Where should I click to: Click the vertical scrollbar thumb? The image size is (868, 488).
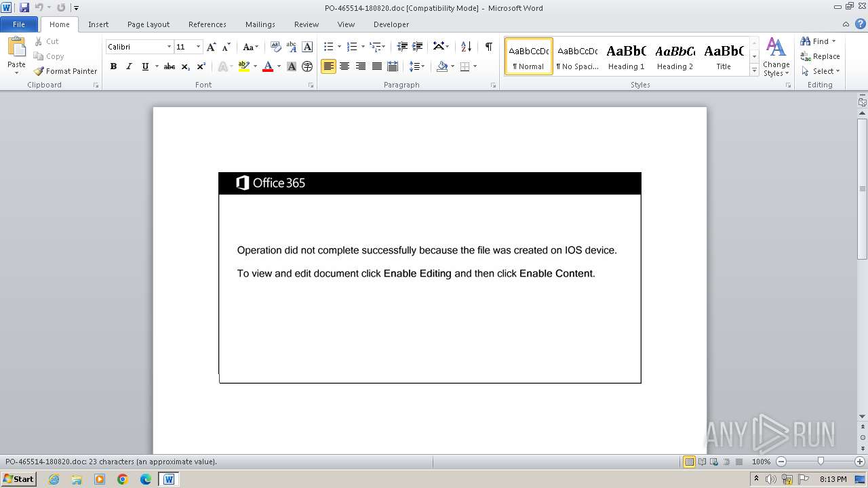pos(862,190)
